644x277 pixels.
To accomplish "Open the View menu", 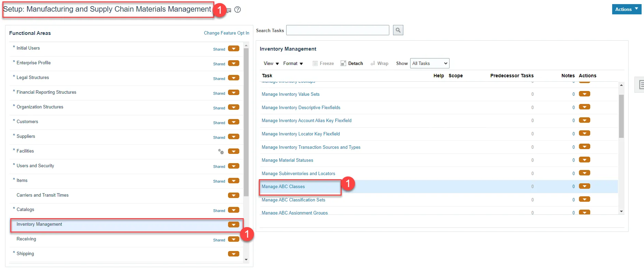I will click(271, 64).
